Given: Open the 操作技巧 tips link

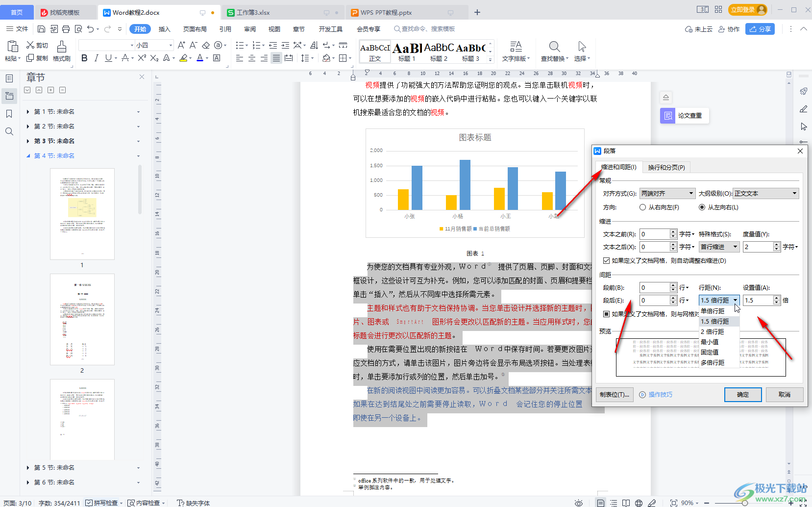Looking at the screenshot, I should [656, 395].
